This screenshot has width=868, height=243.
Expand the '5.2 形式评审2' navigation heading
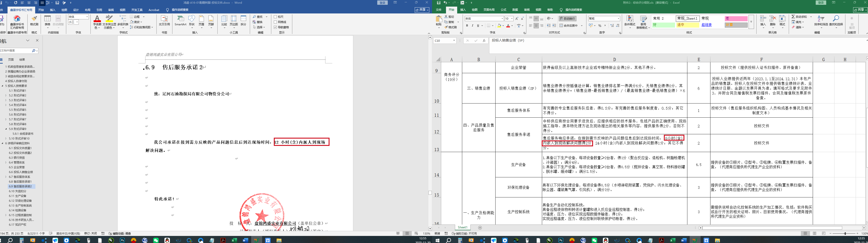pyautogui.click(x=6, y=95)
